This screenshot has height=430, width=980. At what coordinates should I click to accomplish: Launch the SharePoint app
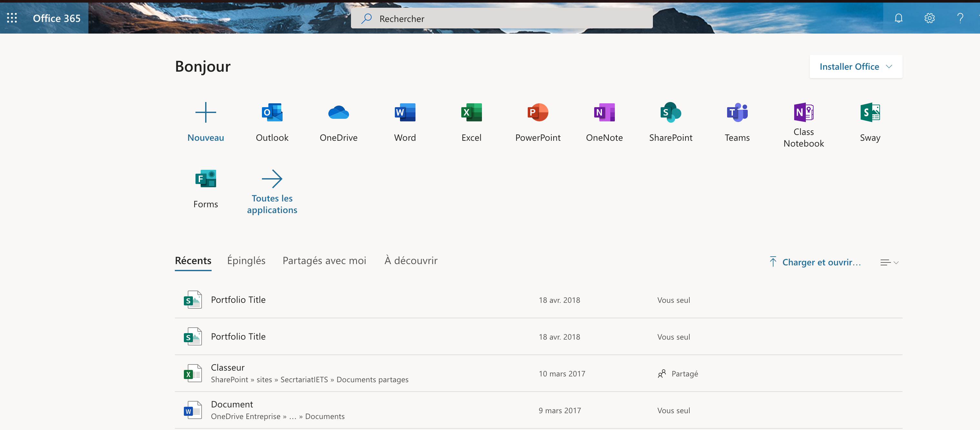tap(671, 122)
